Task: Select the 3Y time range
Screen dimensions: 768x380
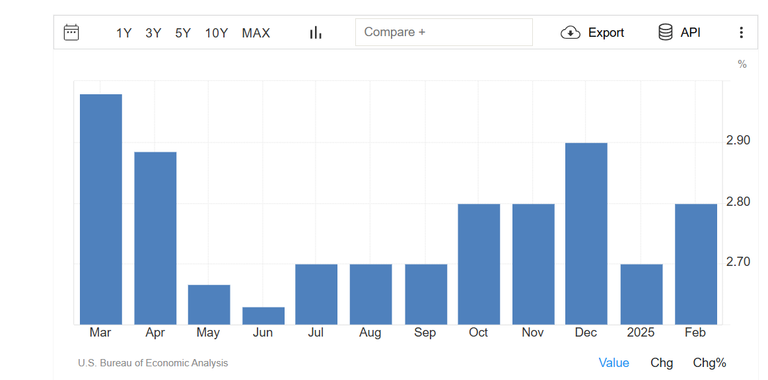Action: (153, 33)
